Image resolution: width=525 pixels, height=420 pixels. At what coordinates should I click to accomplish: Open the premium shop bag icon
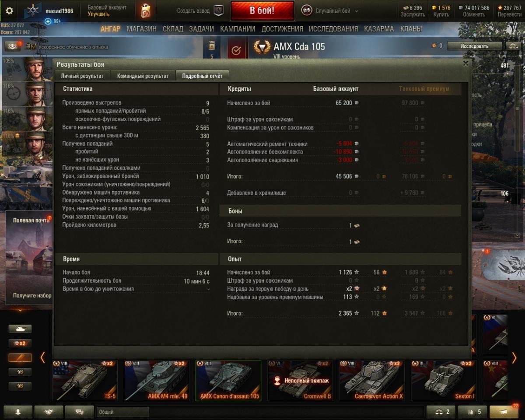146,11
